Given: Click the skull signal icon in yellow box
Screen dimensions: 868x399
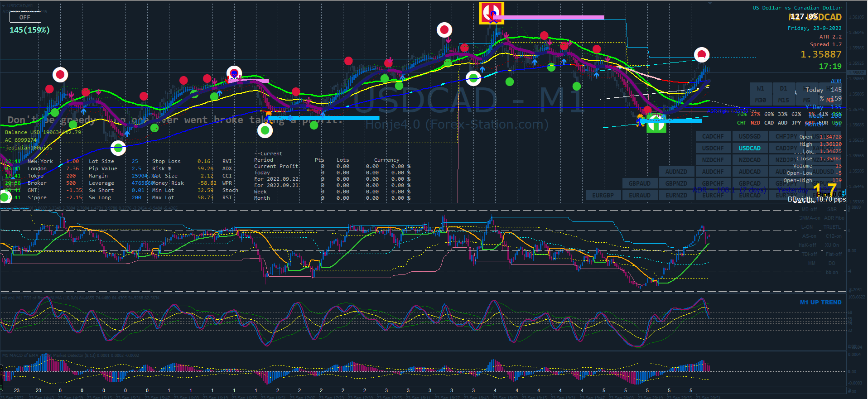Looking at the screenshot, I should [492, 13].
